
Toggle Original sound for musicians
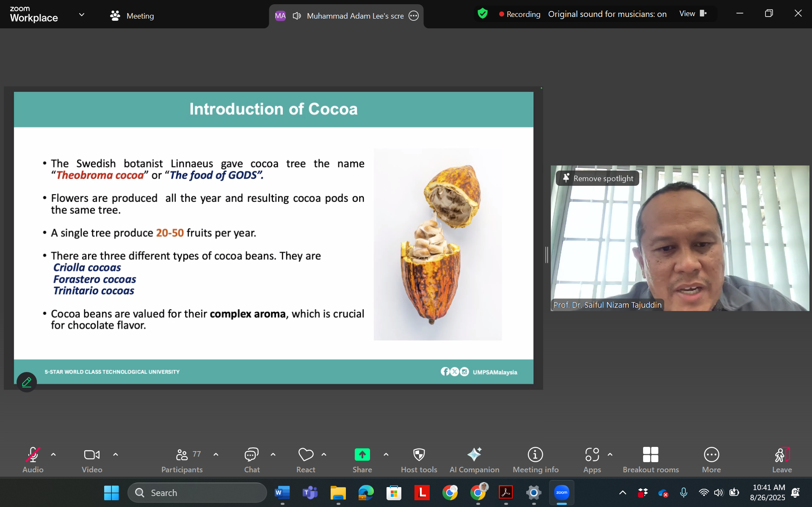click(607, 14)
